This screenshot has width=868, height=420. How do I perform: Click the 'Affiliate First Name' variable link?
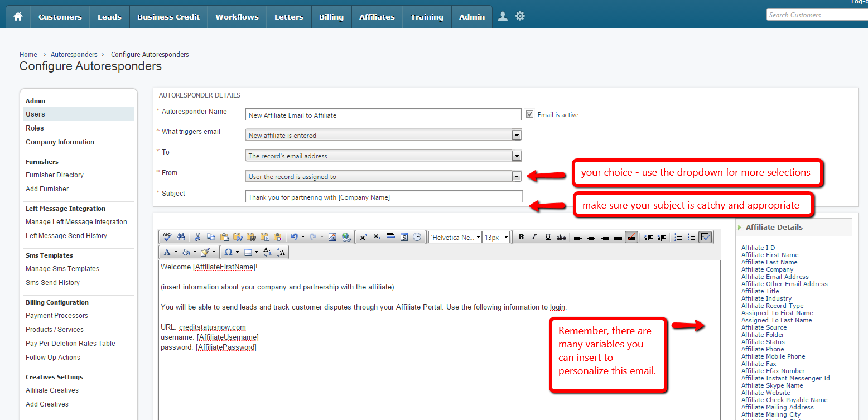(x=770, y=255)
